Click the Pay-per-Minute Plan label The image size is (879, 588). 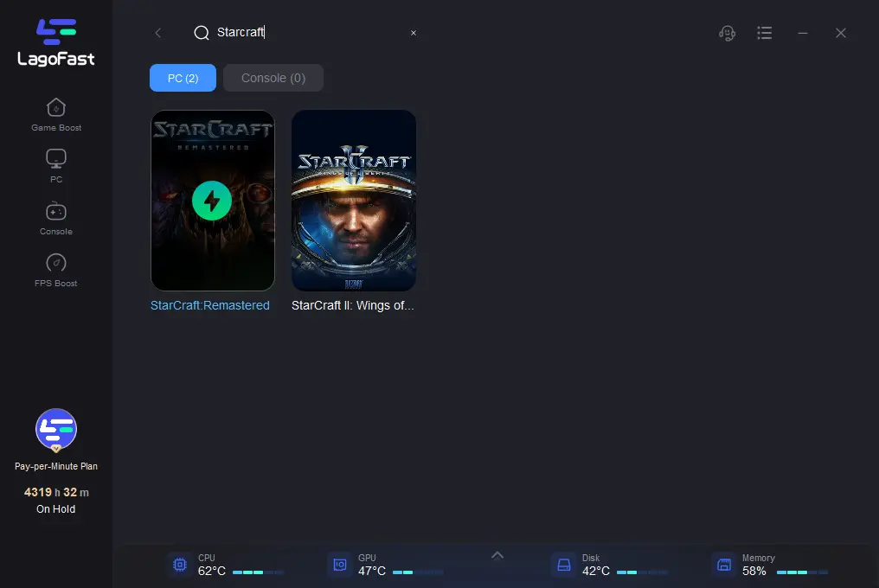point(56,466)
